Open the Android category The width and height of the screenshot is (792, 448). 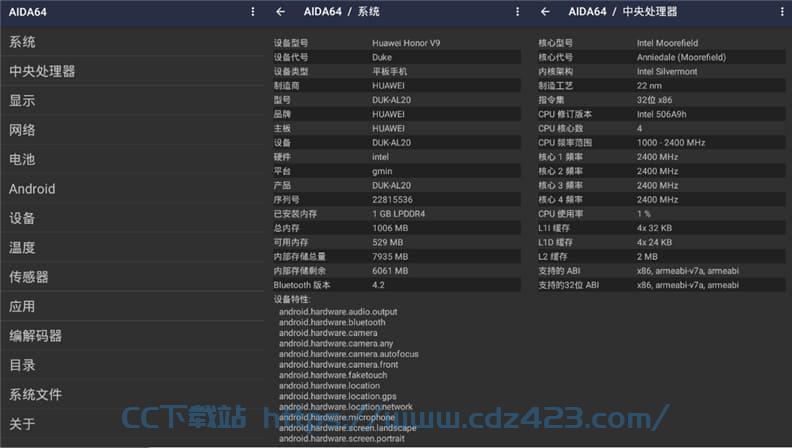click(x=132, y=189)
